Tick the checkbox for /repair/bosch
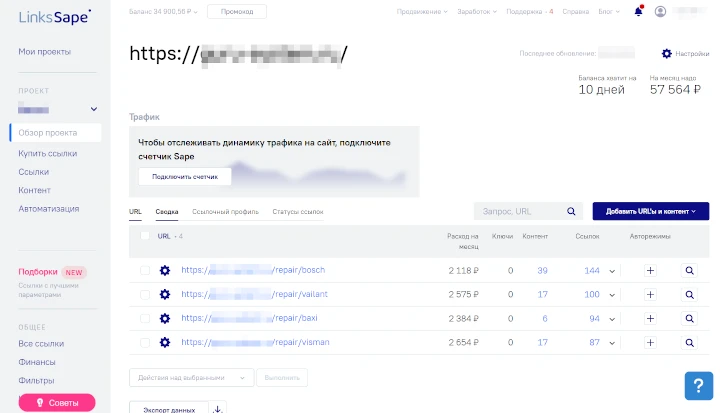Screen dimensions: 720x413 coord(145,270)
